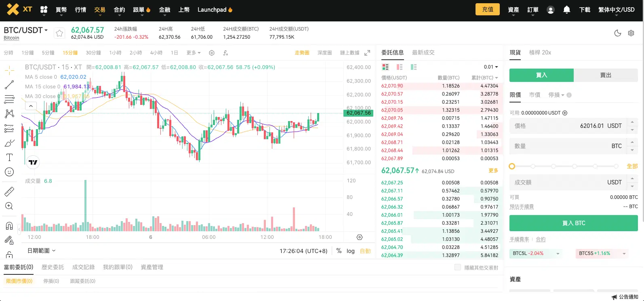Open the 日期範圍 date range dropdown
This screenshot has height=301, width=644.
pyautogui.click(x=41, y=251)
